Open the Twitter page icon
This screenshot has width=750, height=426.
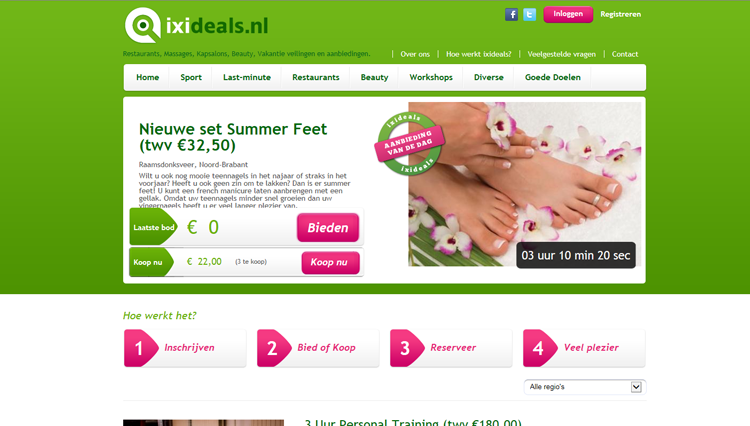529,14
